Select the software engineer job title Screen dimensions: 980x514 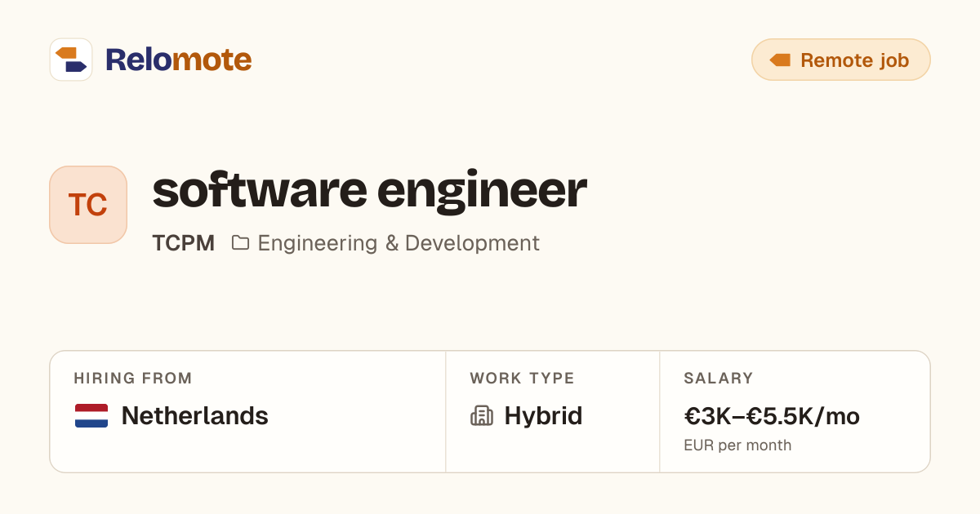tap(369, 191)
